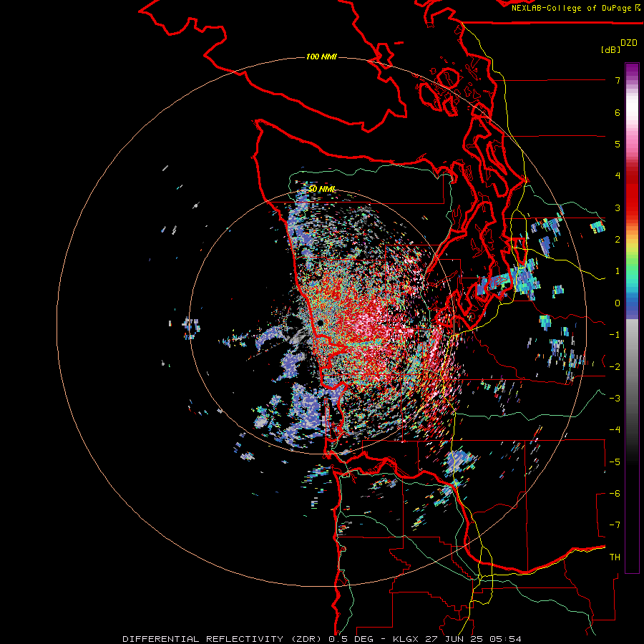Click the ZDR color scale bar
The height and width of the screenshot is (644, 644).
click(x=632, y=318)
